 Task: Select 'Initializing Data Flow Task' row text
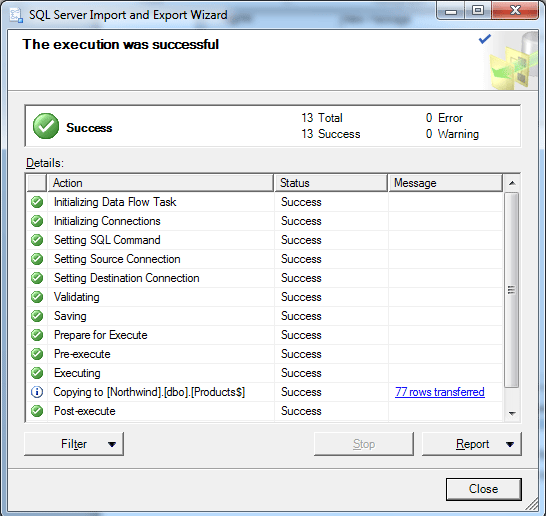pyautogui.click(x=115, y=202)
